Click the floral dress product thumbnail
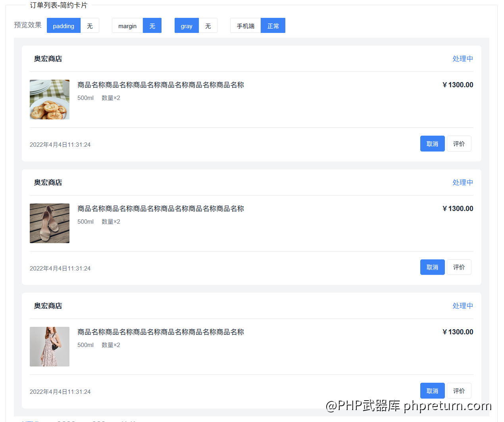The width and height of the screenshot is (504, 422). (x=50, y=347)
